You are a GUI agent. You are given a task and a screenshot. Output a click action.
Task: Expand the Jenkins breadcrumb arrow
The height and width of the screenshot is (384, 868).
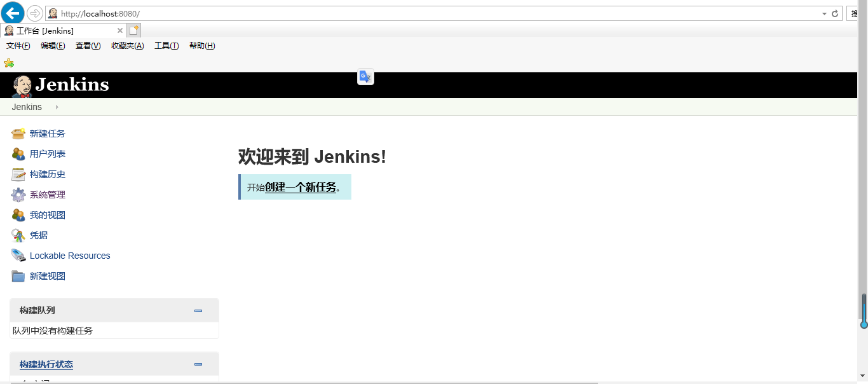tap(57, 107)
